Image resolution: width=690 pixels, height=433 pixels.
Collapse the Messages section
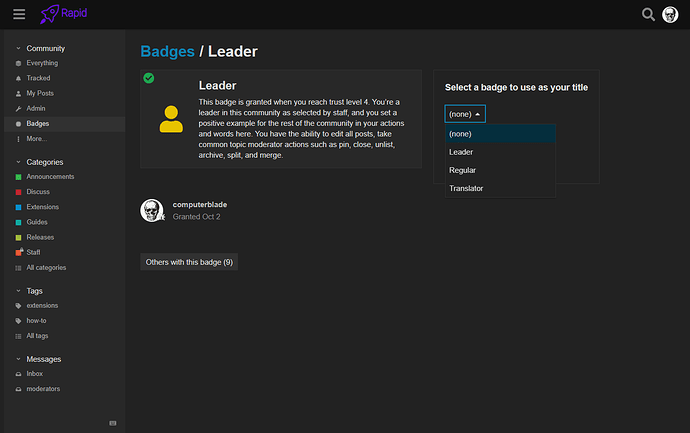tap(18, 359)
